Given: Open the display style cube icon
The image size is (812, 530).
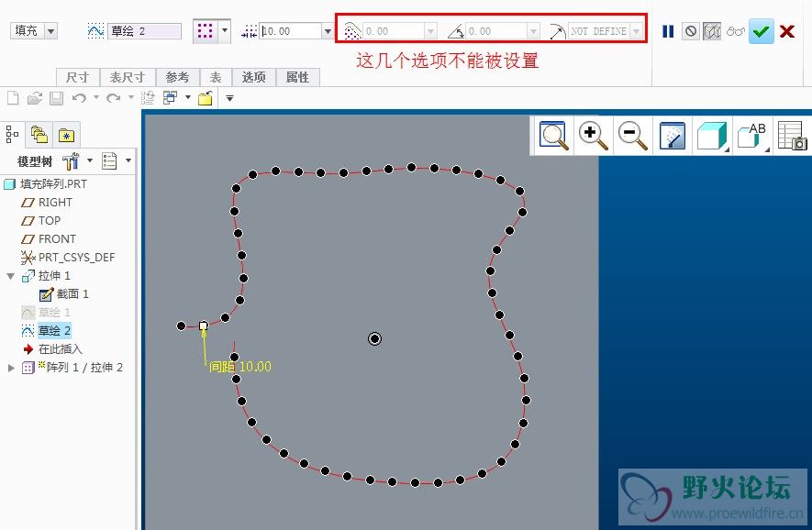Looking at the screenshot, I should 712,136.
